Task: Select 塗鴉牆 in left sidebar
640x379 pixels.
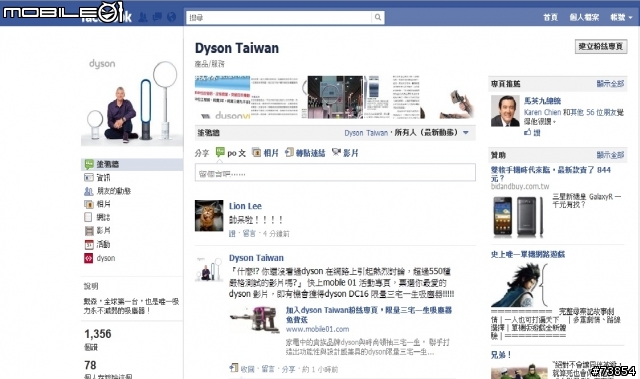Action: coord(132,164)
